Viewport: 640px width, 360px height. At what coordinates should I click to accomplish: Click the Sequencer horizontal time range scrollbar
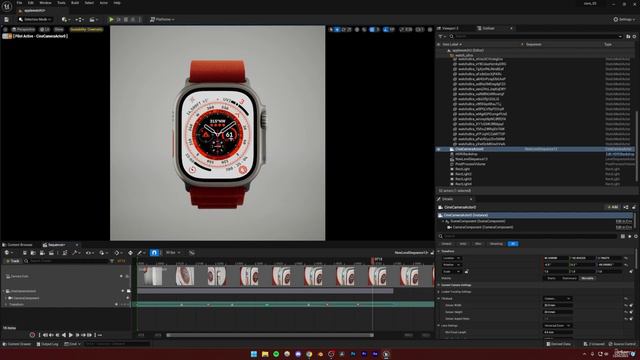(269, 335)
